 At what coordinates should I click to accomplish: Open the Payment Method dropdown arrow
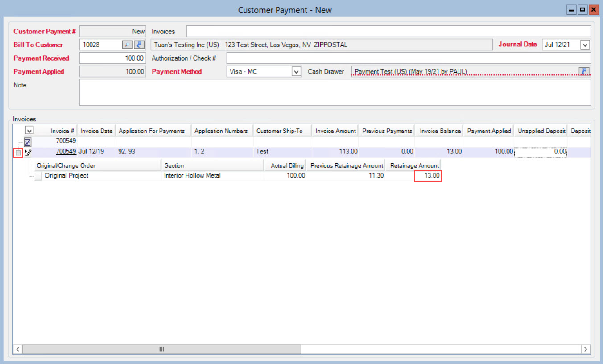(x=296, y=71)
